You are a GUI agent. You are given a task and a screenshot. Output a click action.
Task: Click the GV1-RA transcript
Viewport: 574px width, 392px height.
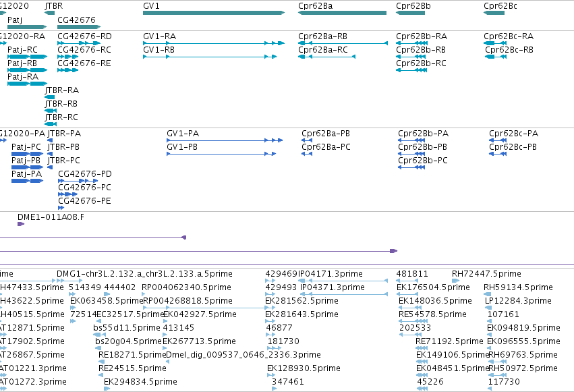click(x=214, y=43)
